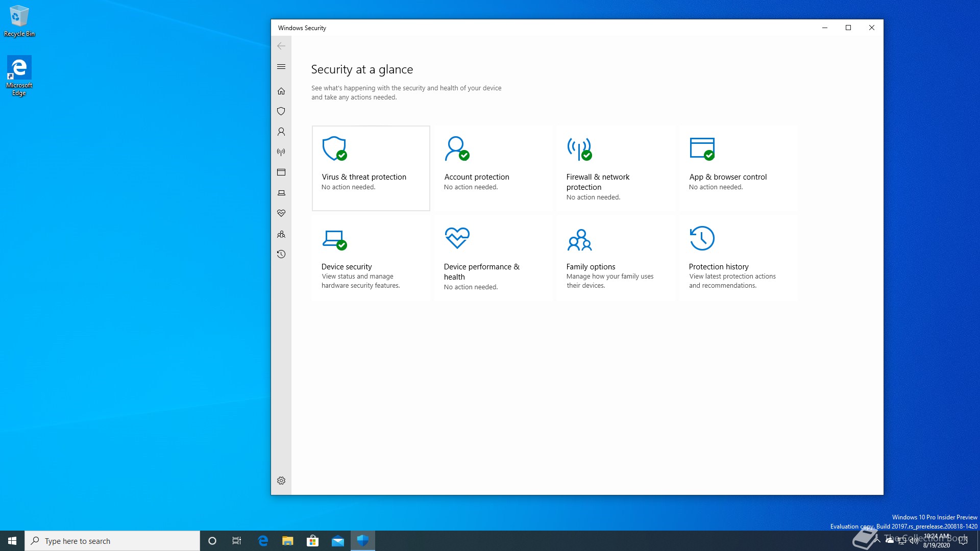Click the Virus & threat protection shield tile icon

pos(334,148)
